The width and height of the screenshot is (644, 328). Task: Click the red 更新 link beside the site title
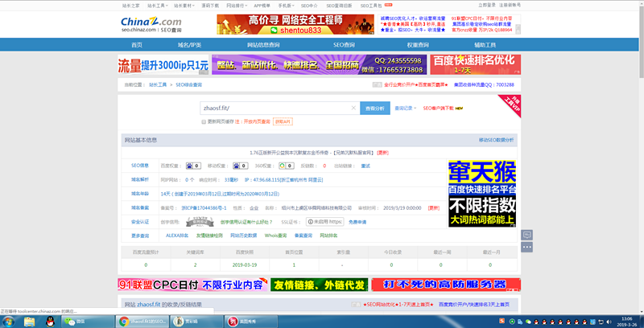[383, 153]
